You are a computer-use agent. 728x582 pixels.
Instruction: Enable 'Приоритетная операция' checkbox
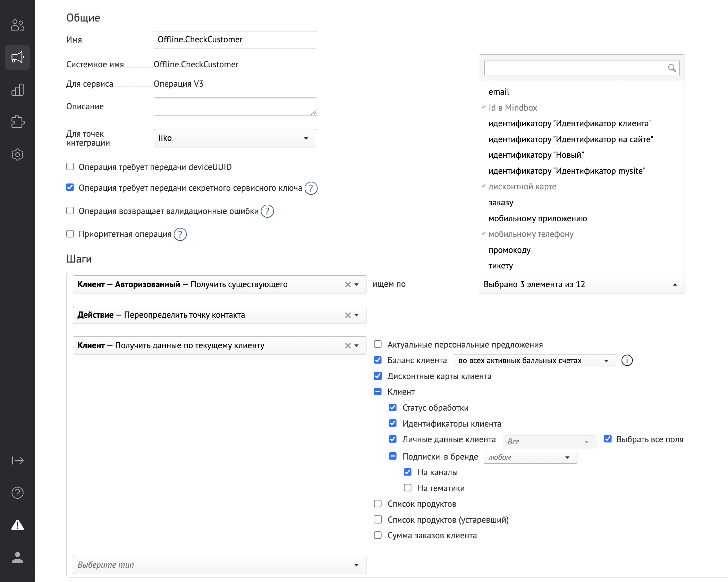[70, 234]
